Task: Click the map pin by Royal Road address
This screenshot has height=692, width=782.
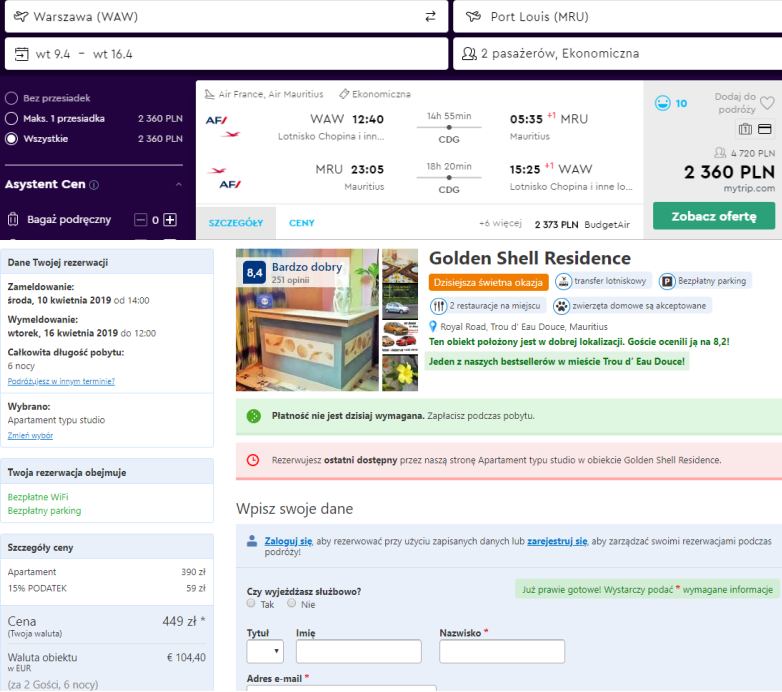Action: tap(433, 327)
